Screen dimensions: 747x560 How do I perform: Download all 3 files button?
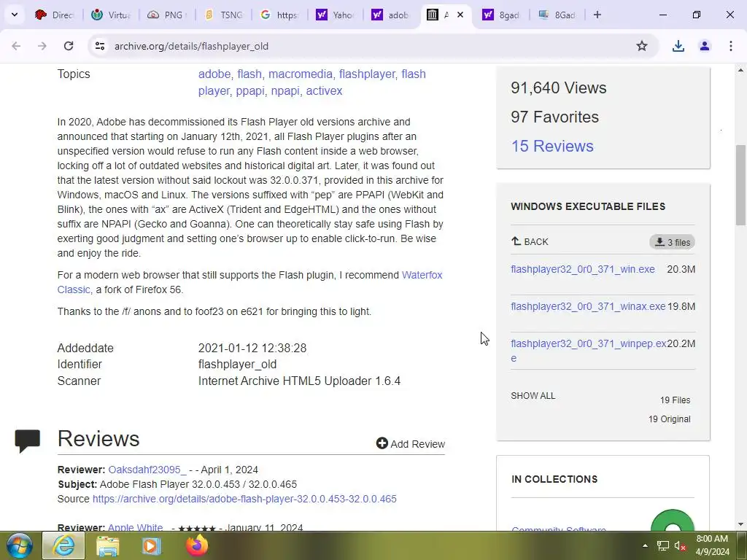(x=672, y=242)
